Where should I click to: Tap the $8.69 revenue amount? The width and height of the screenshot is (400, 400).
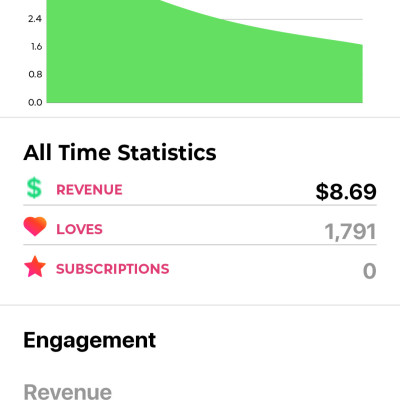[346, 192]
